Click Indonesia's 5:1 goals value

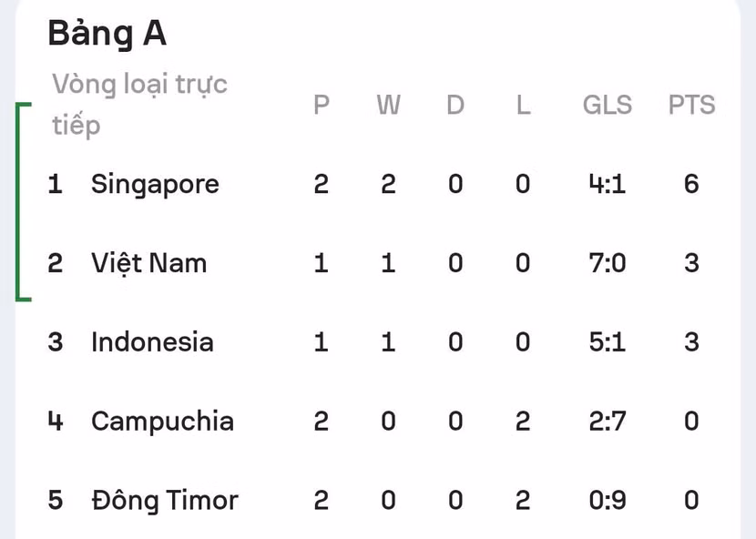[x=607, y=342]
